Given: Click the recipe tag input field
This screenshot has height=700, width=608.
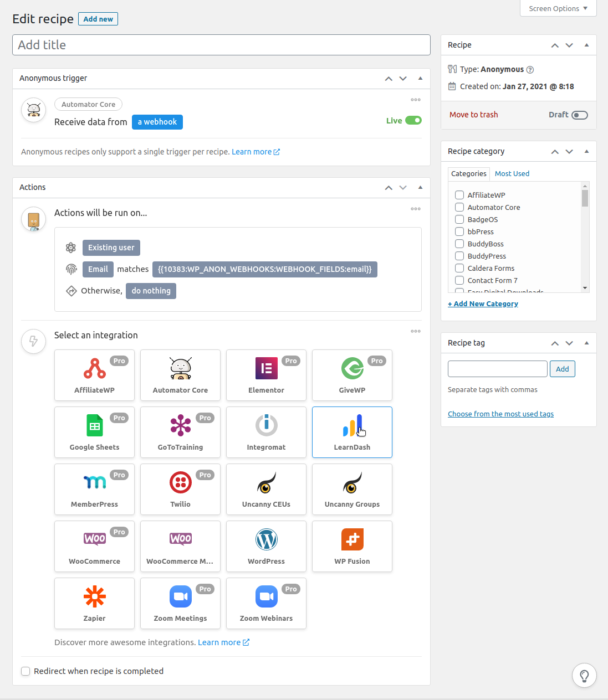Looking at the screenshot, I should (x=498, y=369).
